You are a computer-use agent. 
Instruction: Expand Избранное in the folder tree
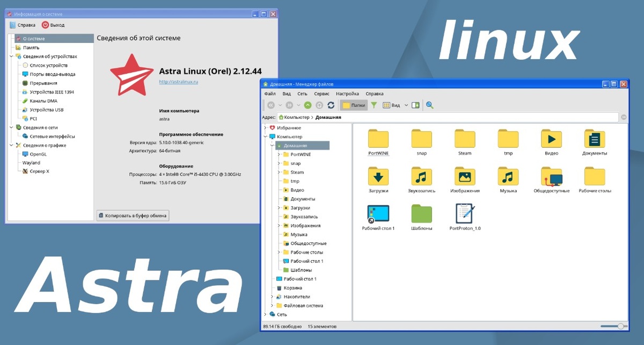[265, 128]
